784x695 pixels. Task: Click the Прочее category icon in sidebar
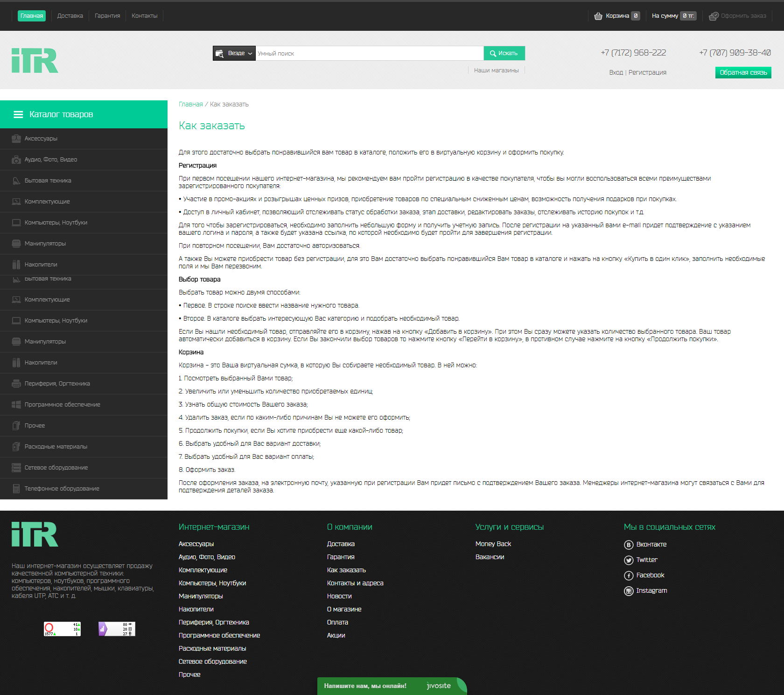(16, 426)
